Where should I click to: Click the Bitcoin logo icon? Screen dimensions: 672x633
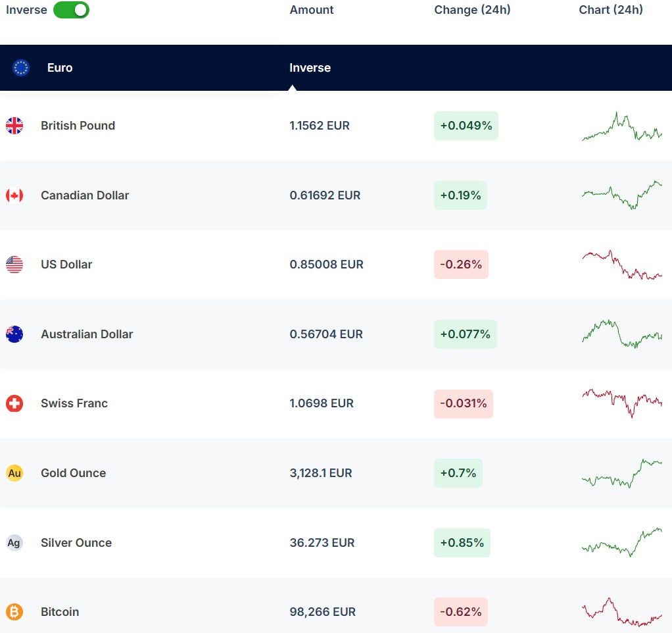click(14, 612)
